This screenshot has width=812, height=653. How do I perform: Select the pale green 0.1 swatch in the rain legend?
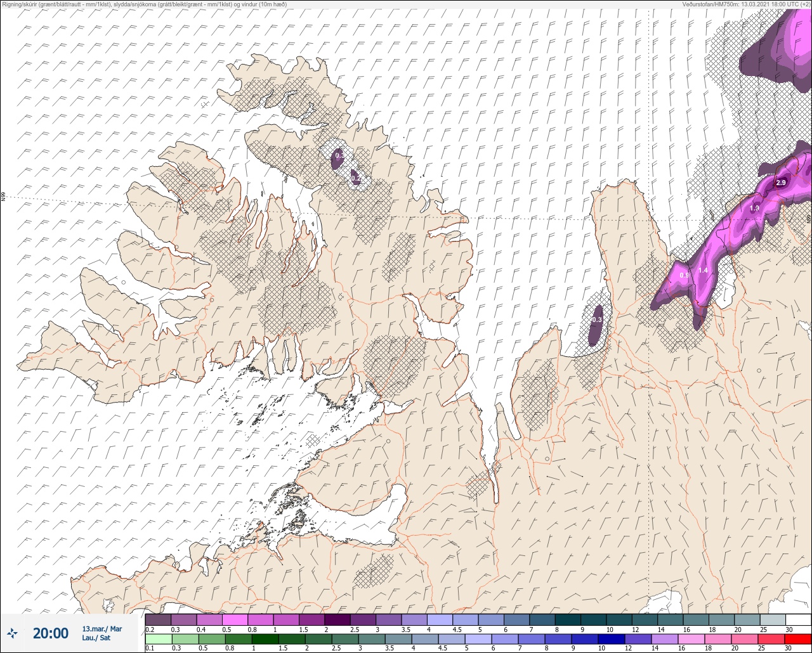158,638
